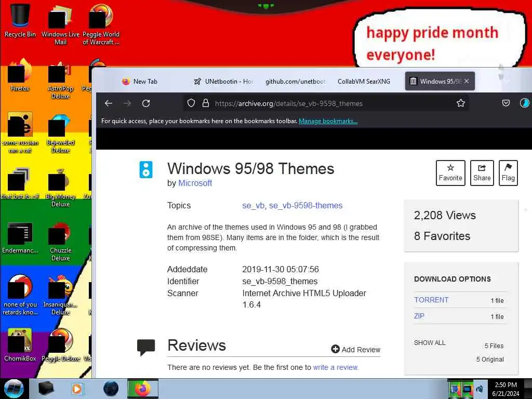
Task: Open AstroPop Deluxe desktop shortcut
Action: [60, 81]
